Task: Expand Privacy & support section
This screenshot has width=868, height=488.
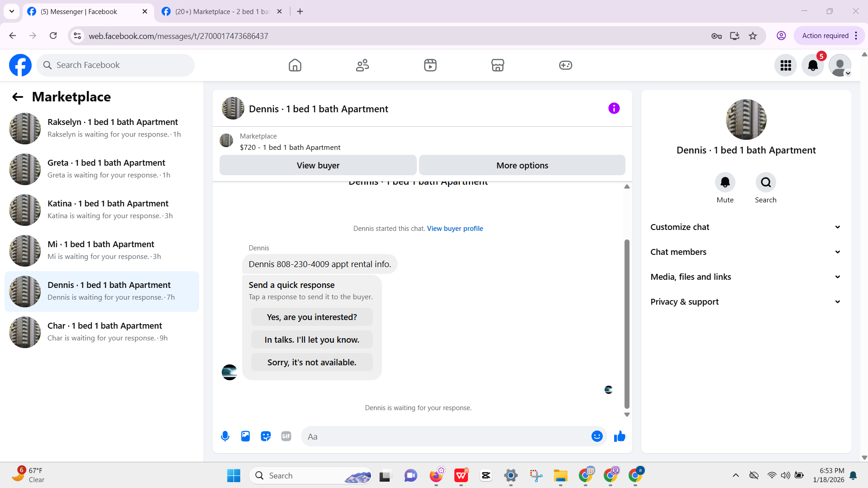Action: [x=746, y=302]
